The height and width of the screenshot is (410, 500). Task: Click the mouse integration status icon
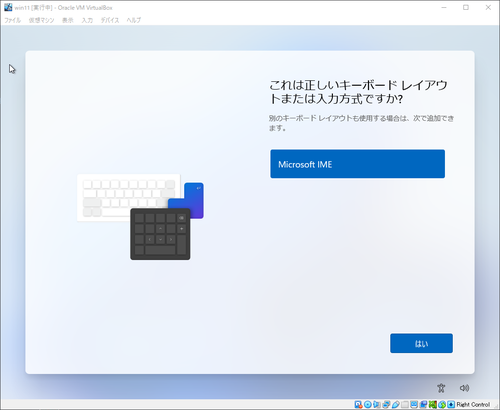point(442,405)
